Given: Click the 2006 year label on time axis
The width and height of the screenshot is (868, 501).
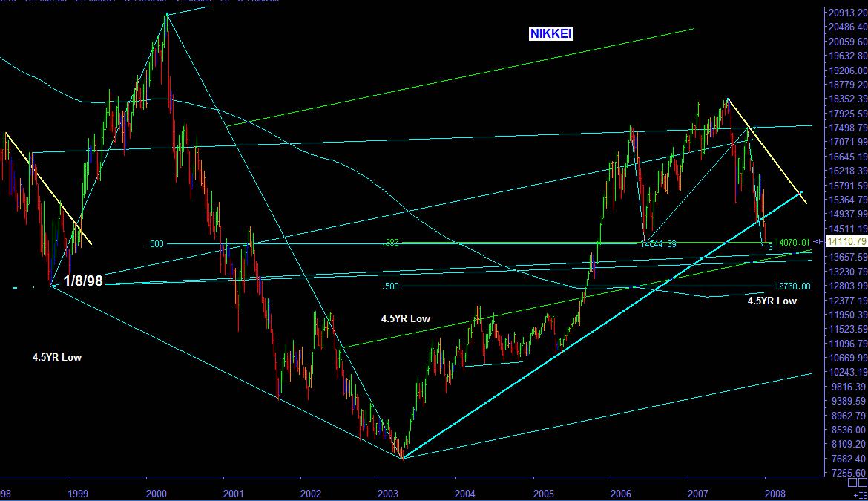Looking at the screenshot, I should [620, 494].
